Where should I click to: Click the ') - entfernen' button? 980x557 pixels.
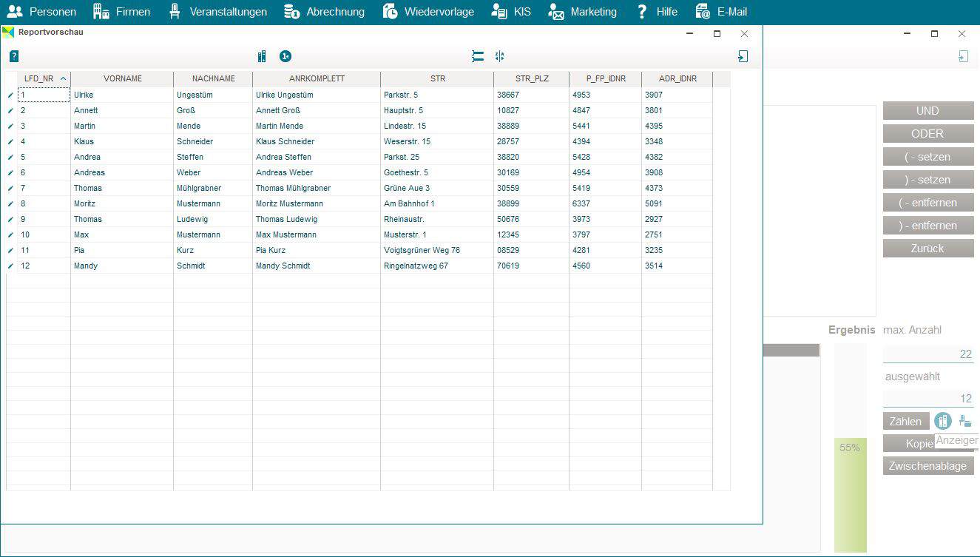click(928, 226)
